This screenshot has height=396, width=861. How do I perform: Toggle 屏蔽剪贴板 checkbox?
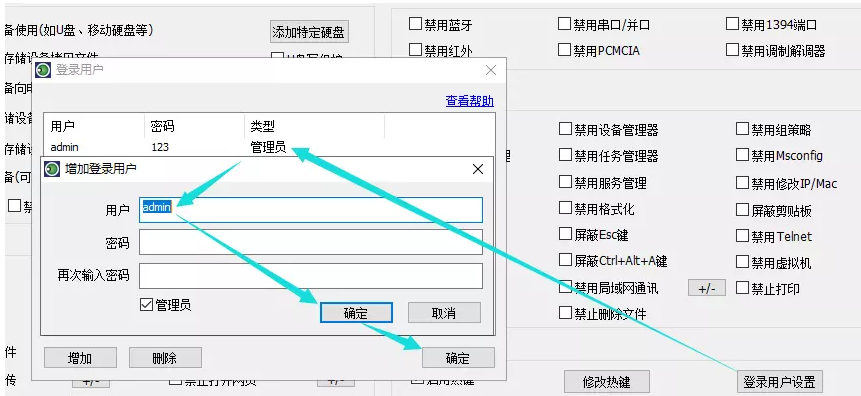pyautogui.click(x=742, y=209)
